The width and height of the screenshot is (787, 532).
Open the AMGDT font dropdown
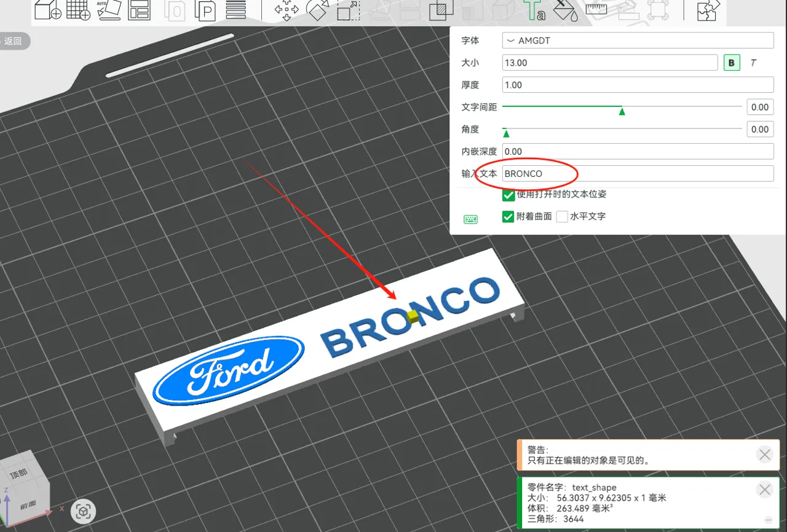pyautogui.click(x=638, y=41)
